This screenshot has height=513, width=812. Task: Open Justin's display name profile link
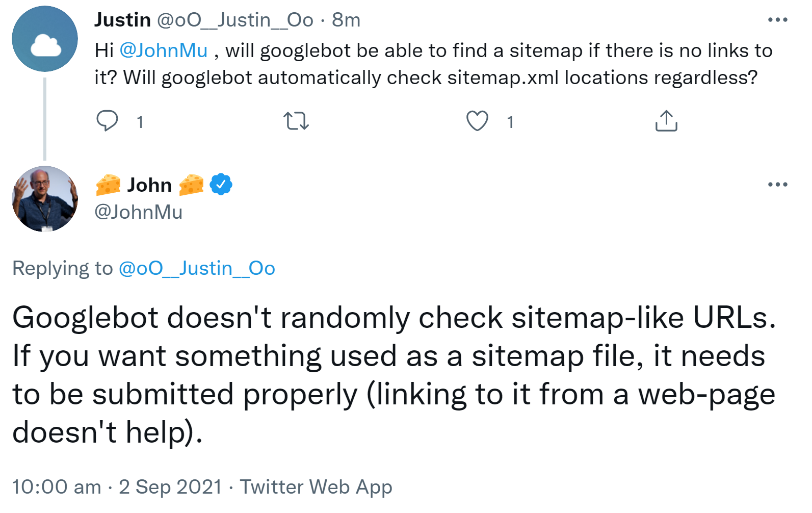122,20
